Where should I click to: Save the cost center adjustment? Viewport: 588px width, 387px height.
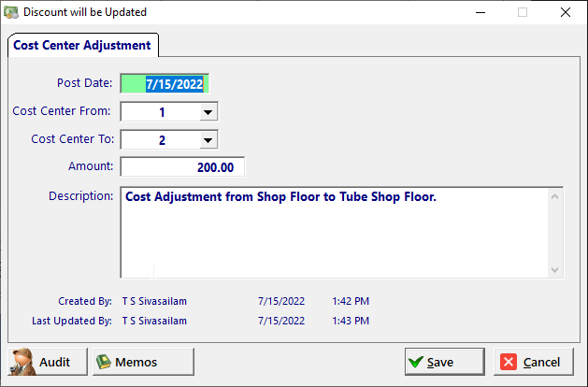tap(445, 362)
